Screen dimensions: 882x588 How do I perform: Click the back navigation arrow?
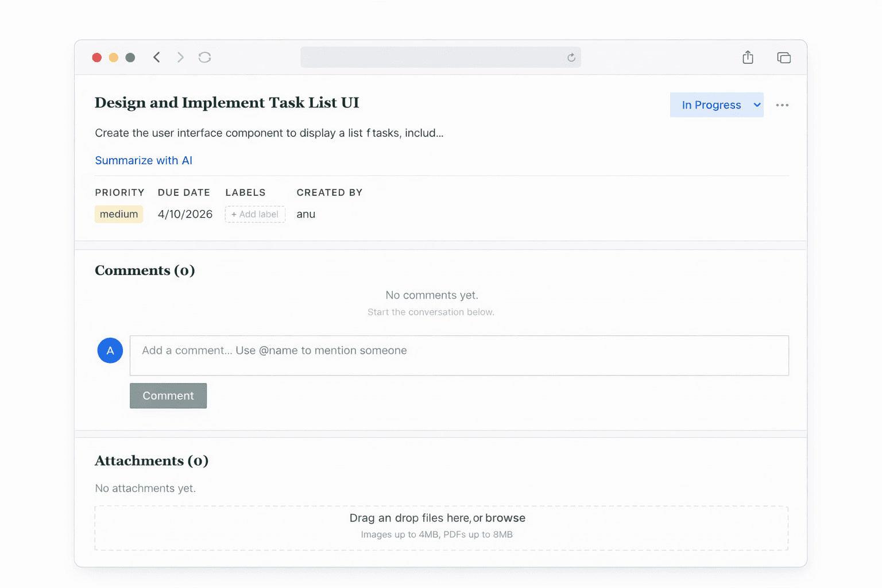pos(157,57)
